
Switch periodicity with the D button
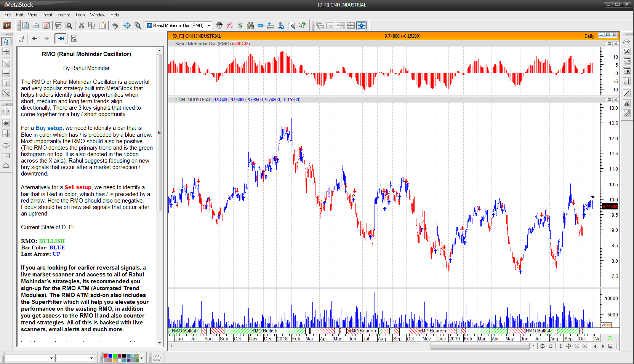tap(551, 346)
